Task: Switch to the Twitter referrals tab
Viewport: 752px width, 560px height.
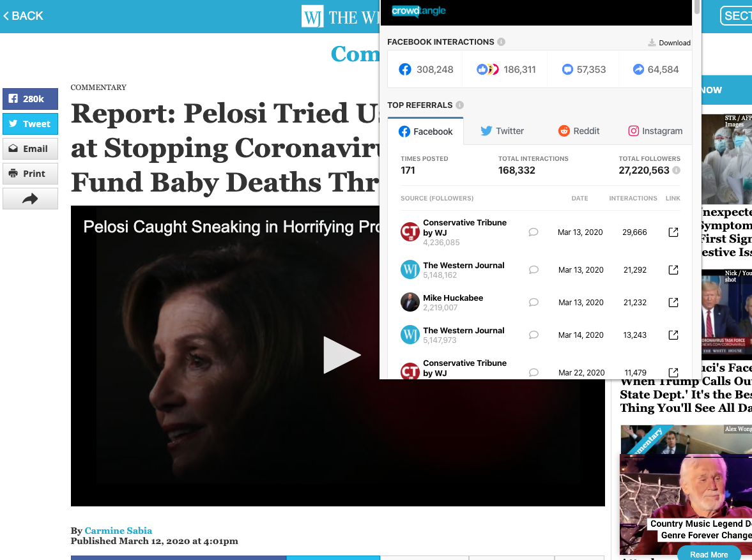Action: point(502,131)
